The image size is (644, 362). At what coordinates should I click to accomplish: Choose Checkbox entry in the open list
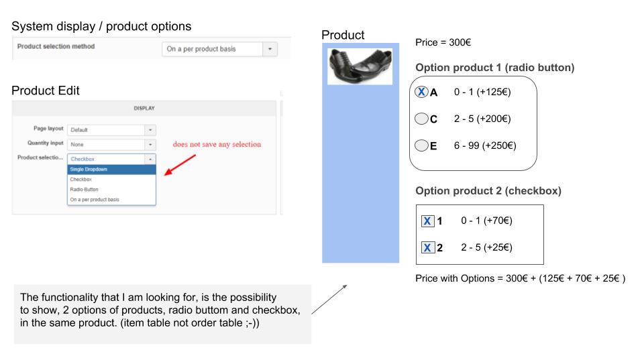coord(112,180)
